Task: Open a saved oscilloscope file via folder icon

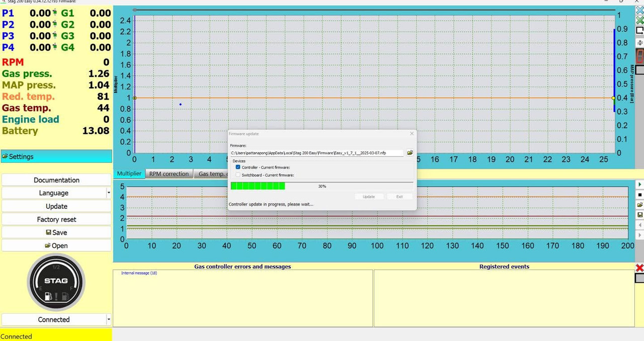Action: 640,205
